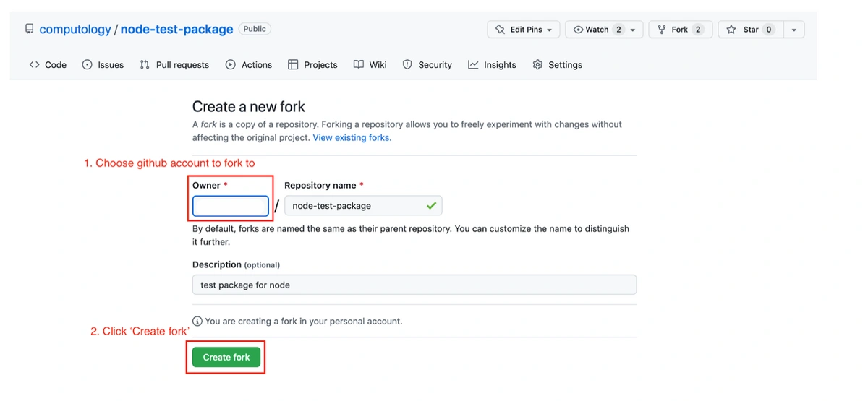Expand the Watch notifications dropdown arrow
This screenshot has height=401, width=868.
(x=633, y=30)
